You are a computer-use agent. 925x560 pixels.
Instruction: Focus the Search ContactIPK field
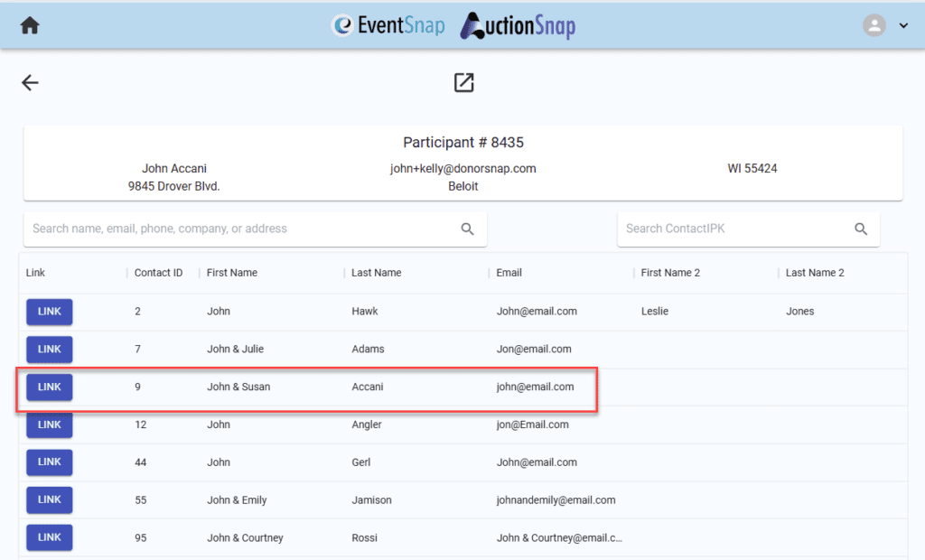tap(732, 229)
